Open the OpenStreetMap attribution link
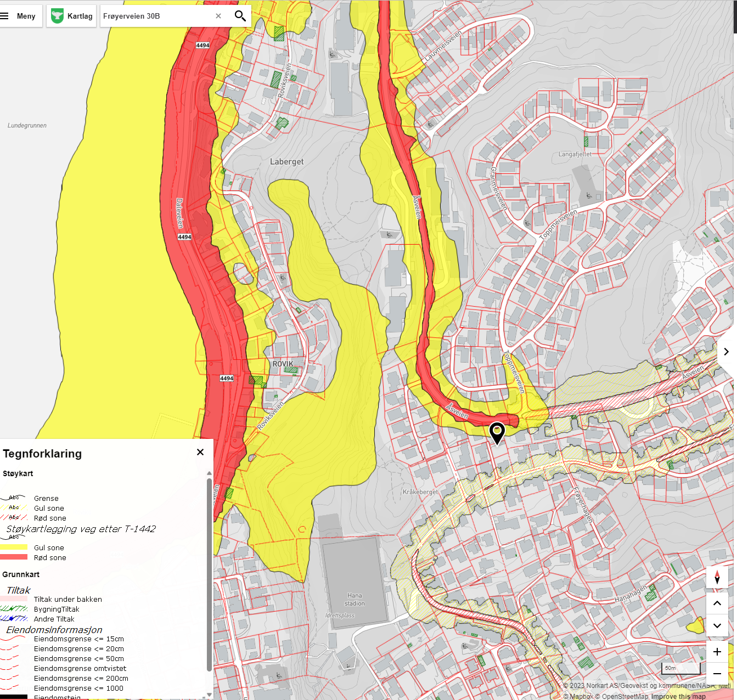This screenshot has width=737, height=700. point(622,696)
